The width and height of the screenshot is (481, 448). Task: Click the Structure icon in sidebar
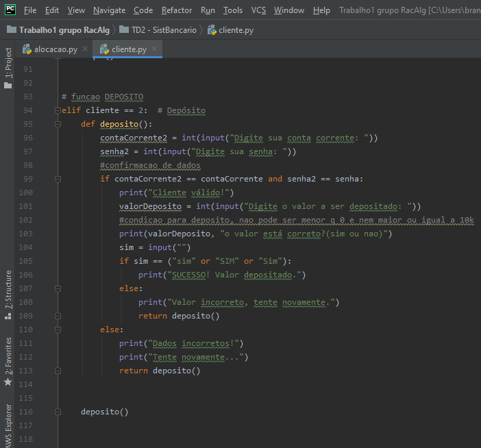8,316
